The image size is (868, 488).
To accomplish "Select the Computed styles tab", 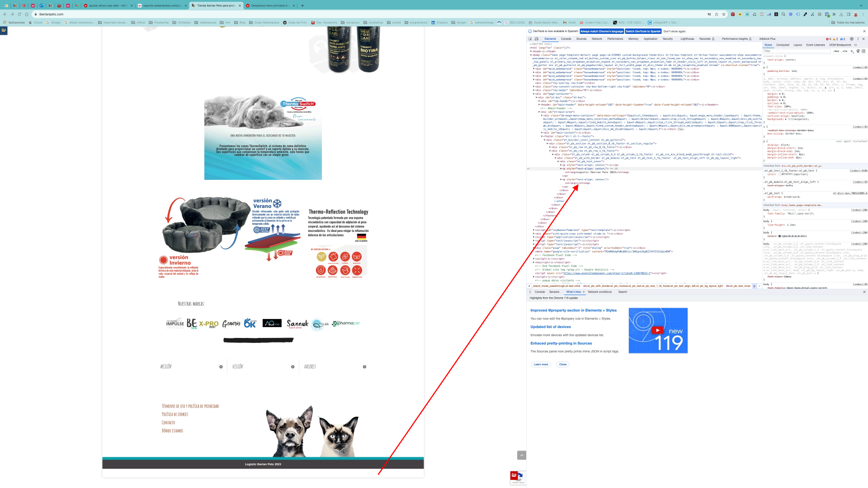I will pos(783,45).
